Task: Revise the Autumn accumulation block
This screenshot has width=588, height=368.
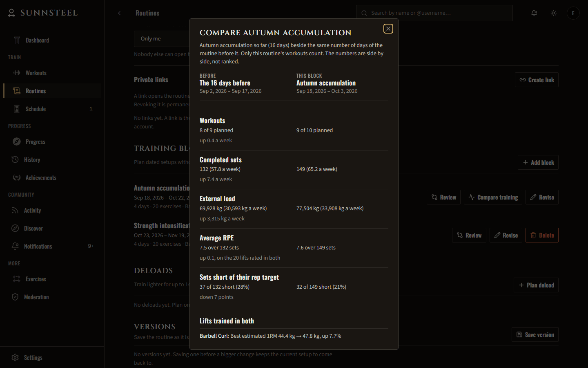Action: click(542, 197)
